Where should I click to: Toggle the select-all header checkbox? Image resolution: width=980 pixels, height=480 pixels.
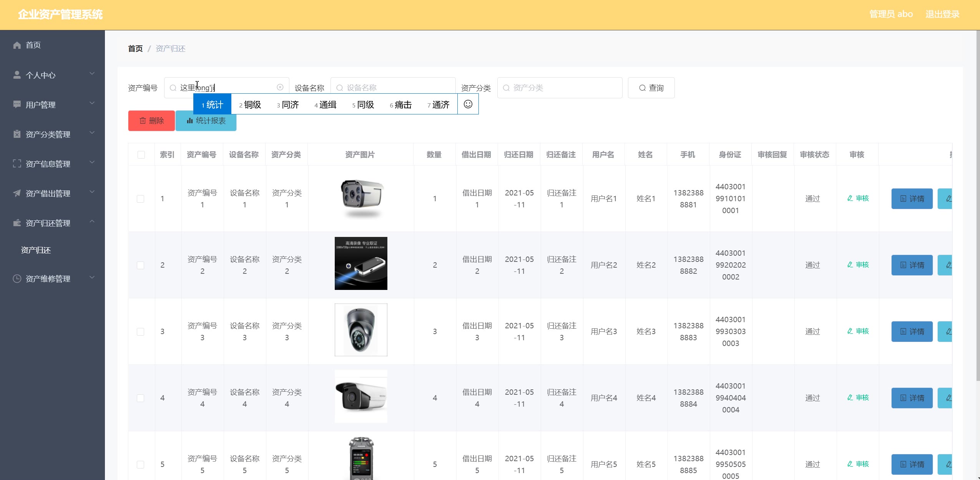[x=141, y=155]
